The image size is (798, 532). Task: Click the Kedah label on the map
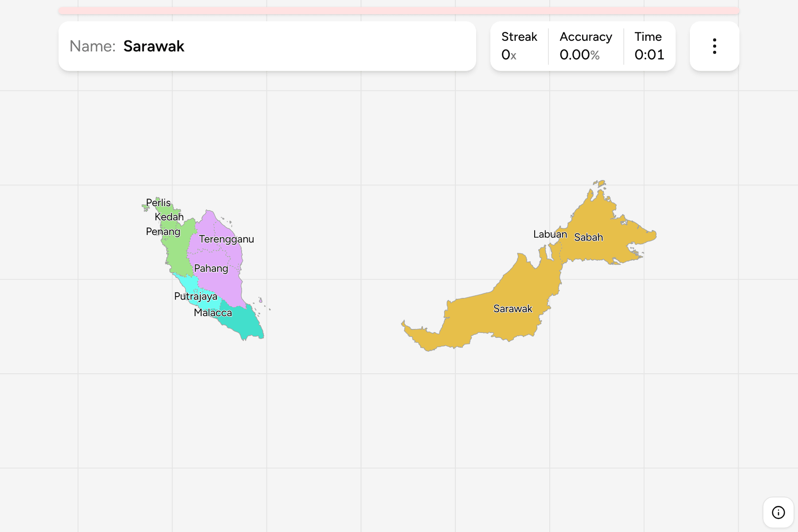click(169, 217)
